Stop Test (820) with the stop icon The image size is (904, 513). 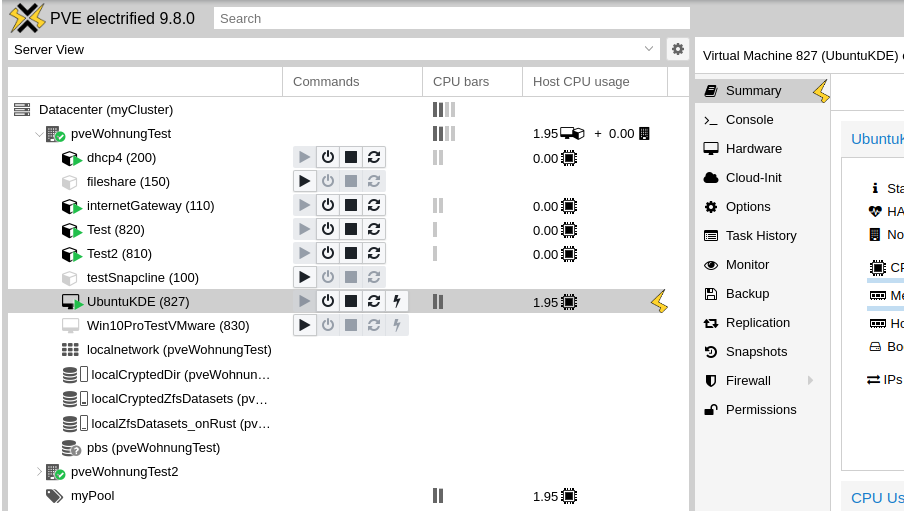click(x=351, y=229)
